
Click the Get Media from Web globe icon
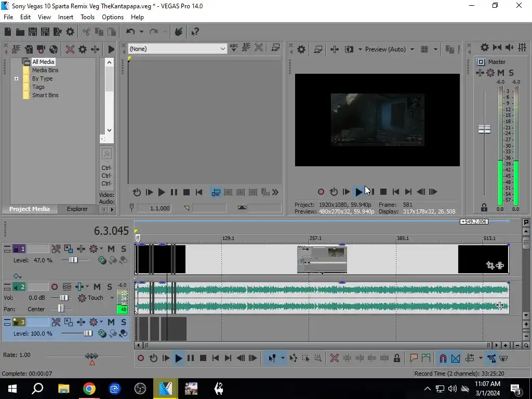tap(54, 49)
